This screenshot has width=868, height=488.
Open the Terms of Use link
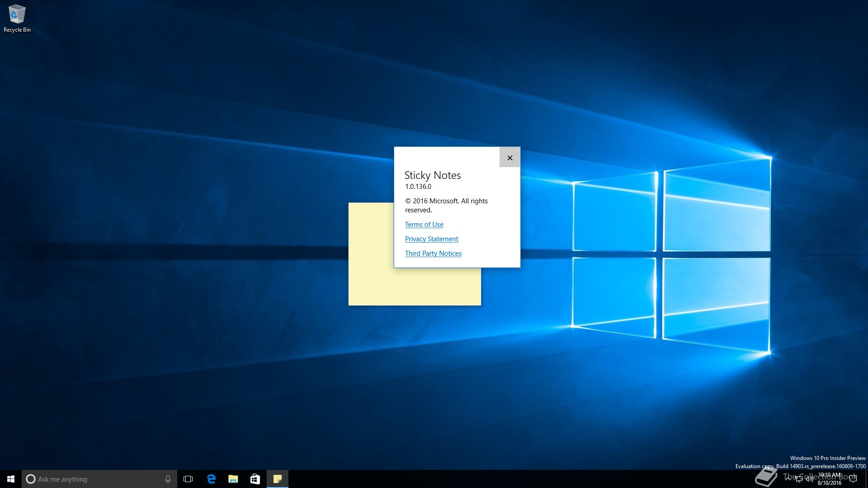424,225
